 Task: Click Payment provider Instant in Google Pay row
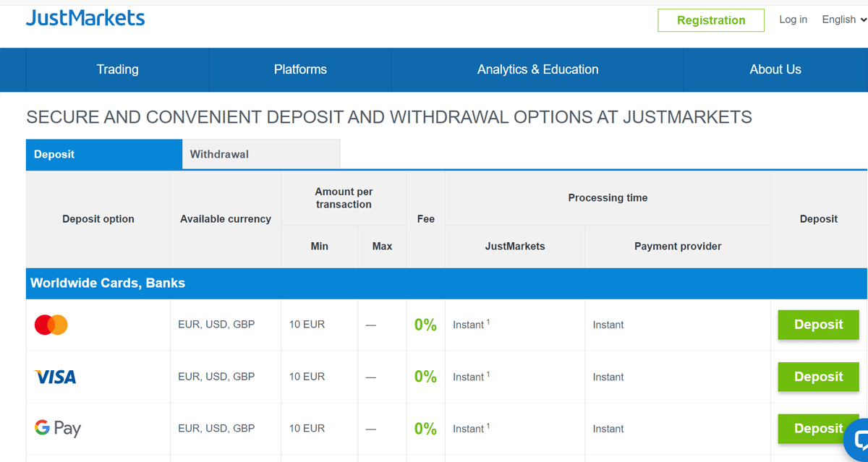click(608, 429)
